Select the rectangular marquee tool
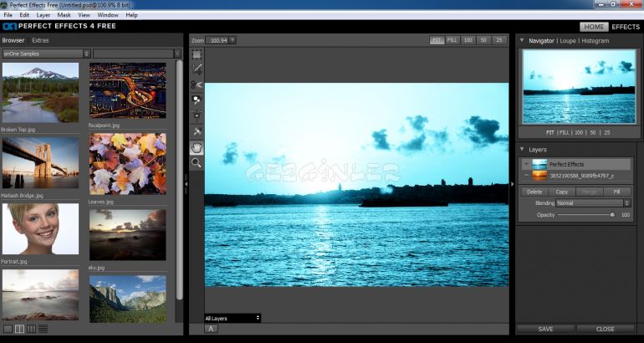Screen dimensions: 644x343 pos(197,54)
